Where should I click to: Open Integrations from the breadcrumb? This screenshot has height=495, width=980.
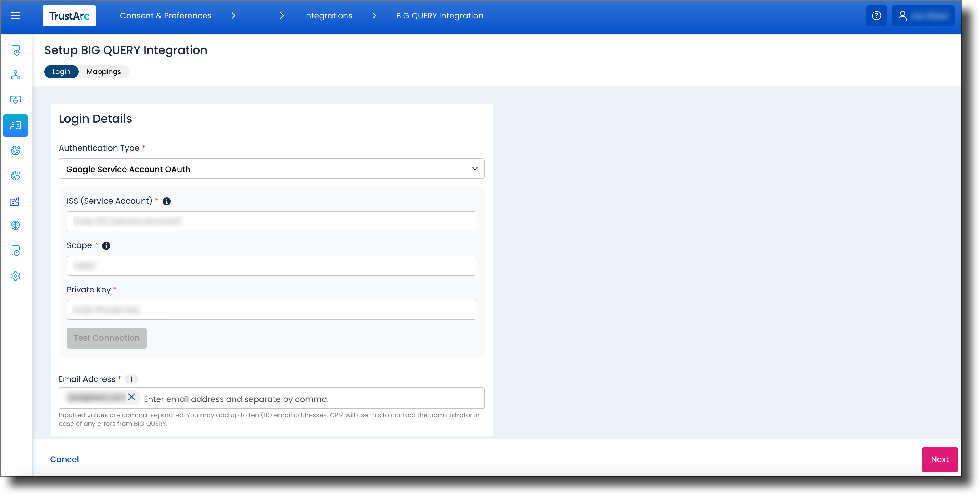[x=328, y=16]
